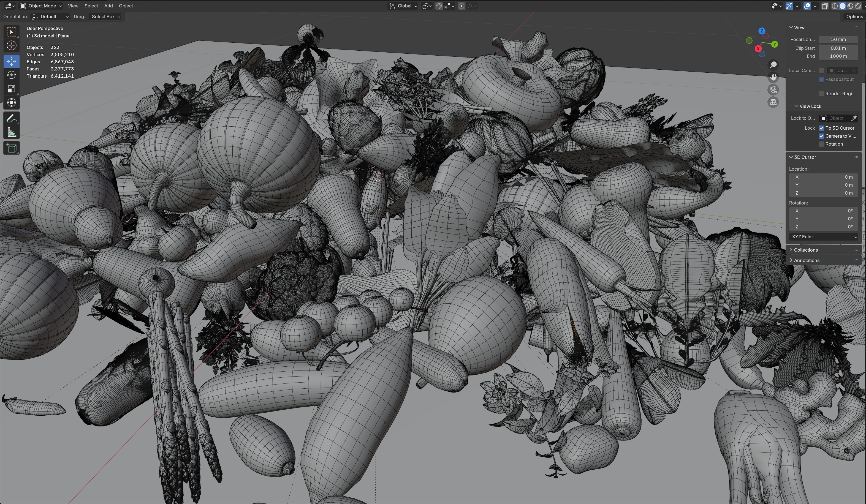The image size is (866, 504).
Task: Select the Annotate pencil tool
Action: click(x=11, y=119)
